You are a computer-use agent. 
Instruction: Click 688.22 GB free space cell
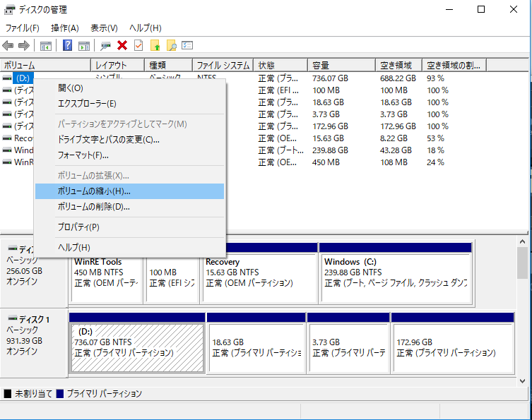398,78
